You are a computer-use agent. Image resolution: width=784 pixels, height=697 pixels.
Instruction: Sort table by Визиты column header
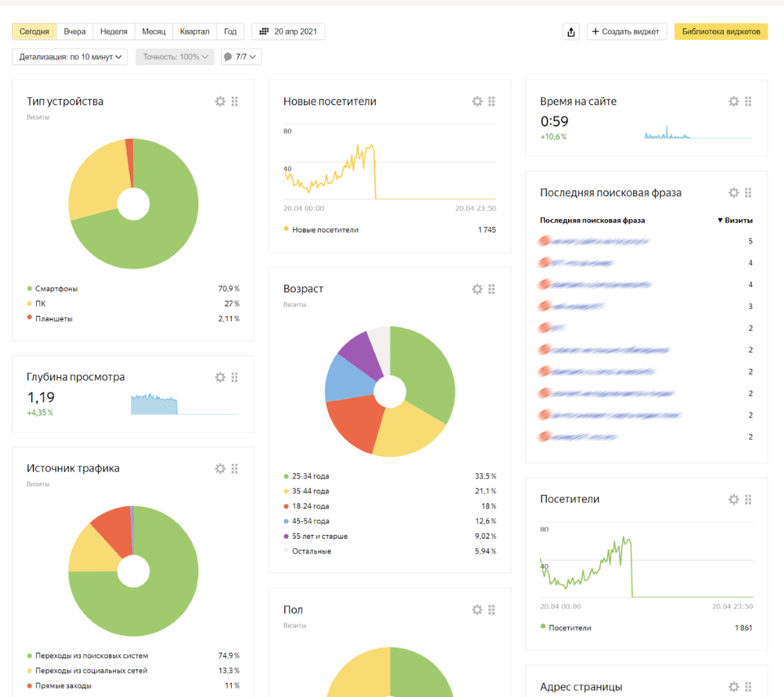tap(735, 220)
